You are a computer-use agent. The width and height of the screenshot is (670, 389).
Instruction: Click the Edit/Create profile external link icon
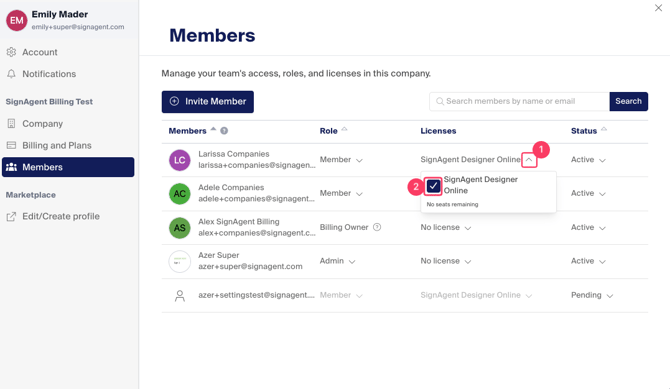12,217
